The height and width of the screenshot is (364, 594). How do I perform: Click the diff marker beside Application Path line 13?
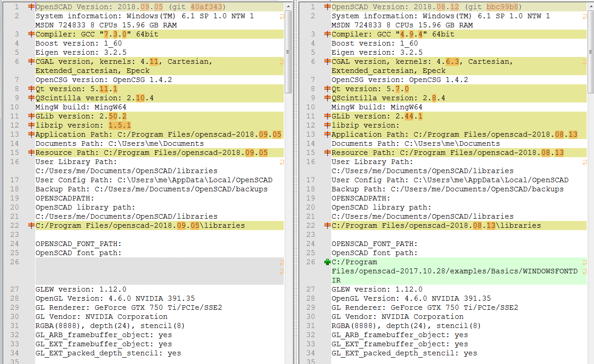pos(32,134)
